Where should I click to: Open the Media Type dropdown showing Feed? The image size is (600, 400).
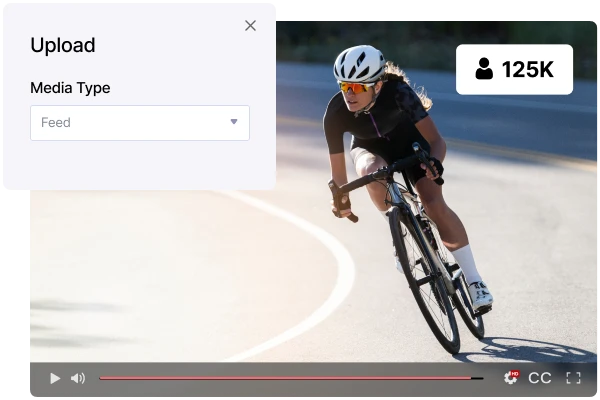click(x=140, y=123)
